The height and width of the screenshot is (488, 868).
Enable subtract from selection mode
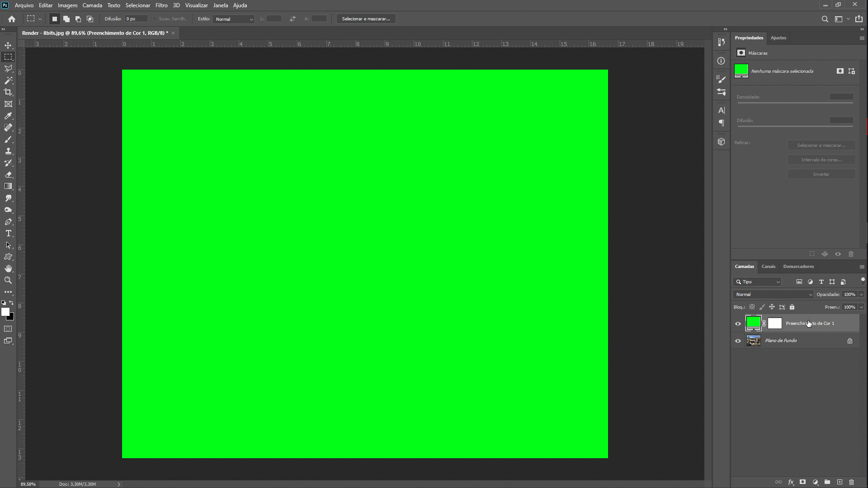click(x=78, y=19)
